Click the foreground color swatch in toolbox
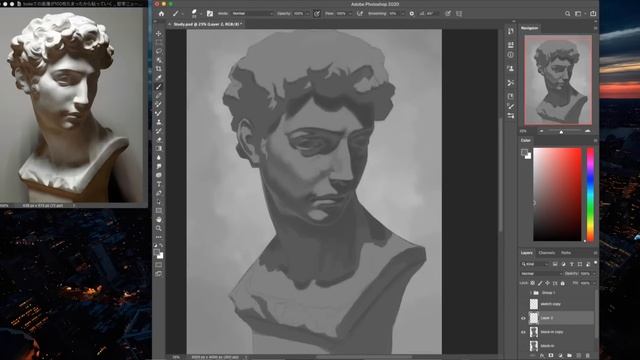This screenshot has height=360, width=640. pos(157,253)
